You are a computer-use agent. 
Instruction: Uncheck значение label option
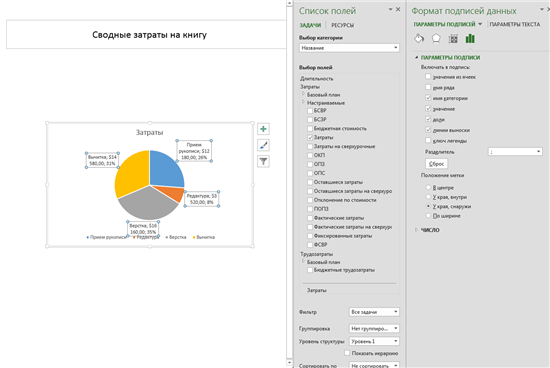click(x=428, y=108)
